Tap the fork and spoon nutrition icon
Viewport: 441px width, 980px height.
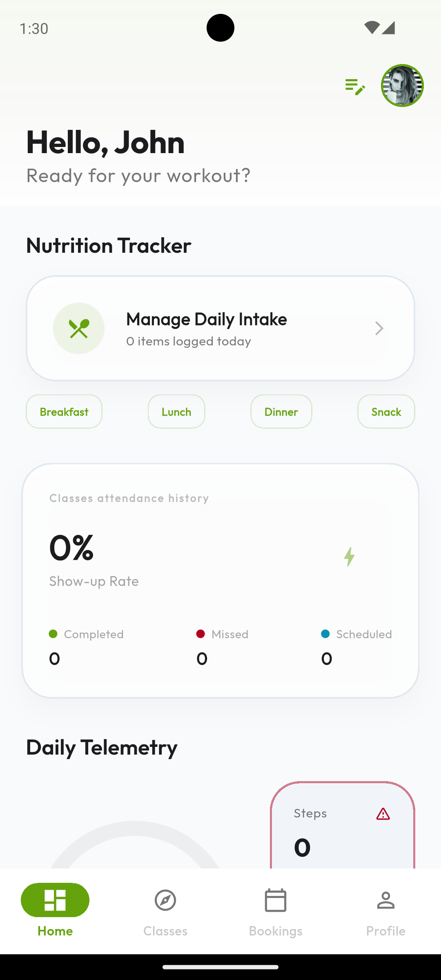click(79, 328)
